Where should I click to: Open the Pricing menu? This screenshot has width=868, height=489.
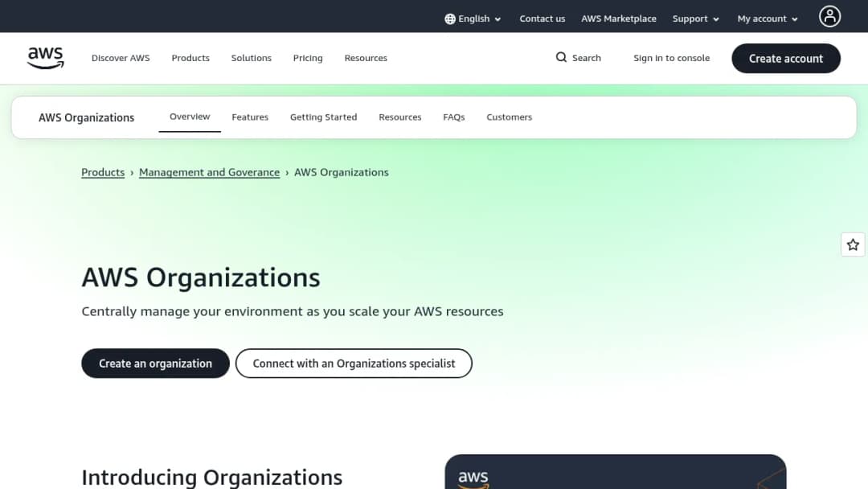click(308, 58)
